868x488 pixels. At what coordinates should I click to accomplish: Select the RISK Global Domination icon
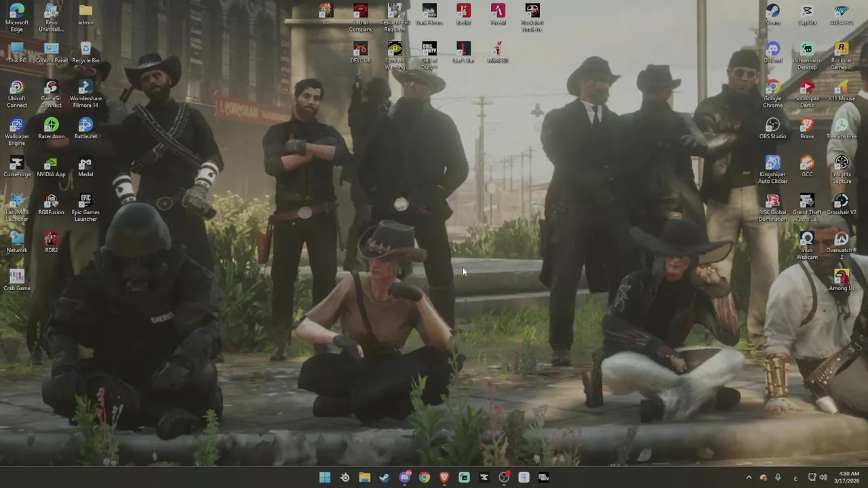[772, 207]
